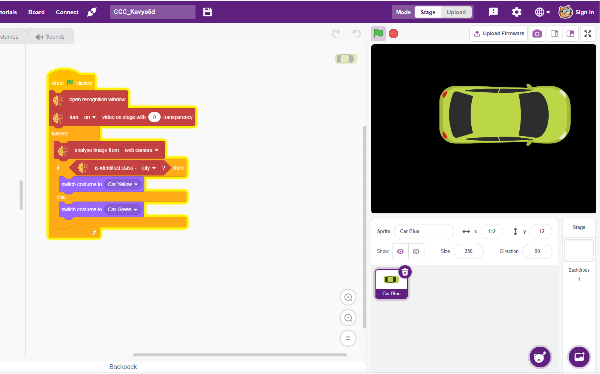Screen dimensions: 600x374
Task: Click the project name input field
Action: pyautogui.click(x=152, y=12)
